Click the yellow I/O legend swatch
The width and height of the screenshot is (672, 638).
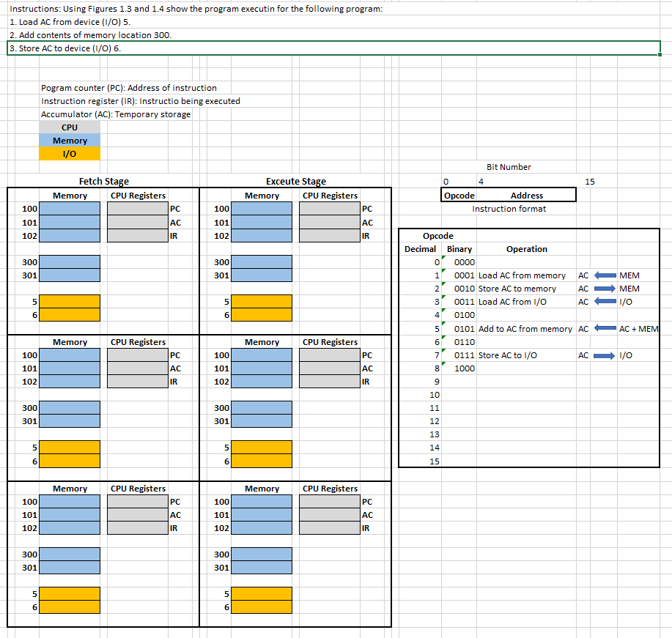[x=70, y=153]
